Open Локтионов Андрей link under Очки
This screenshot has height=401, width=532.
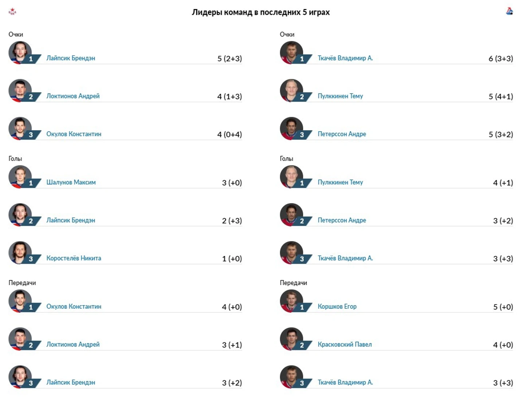click(73, 96)
